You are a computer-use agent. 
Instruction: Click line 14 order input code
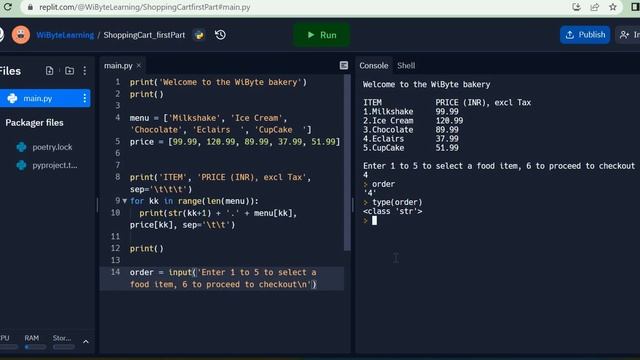(223, 278)
